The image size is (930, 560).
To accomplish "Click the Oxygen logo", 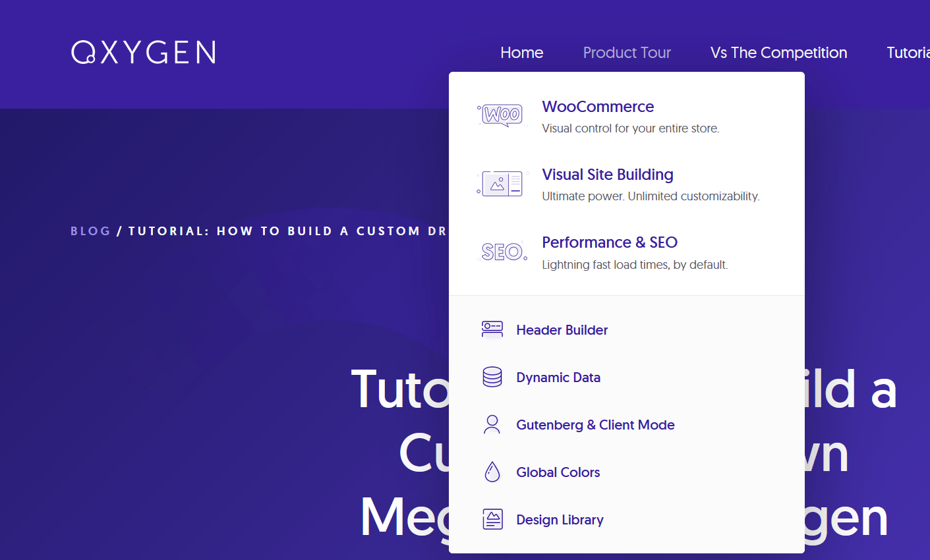I will click(143, 52).
